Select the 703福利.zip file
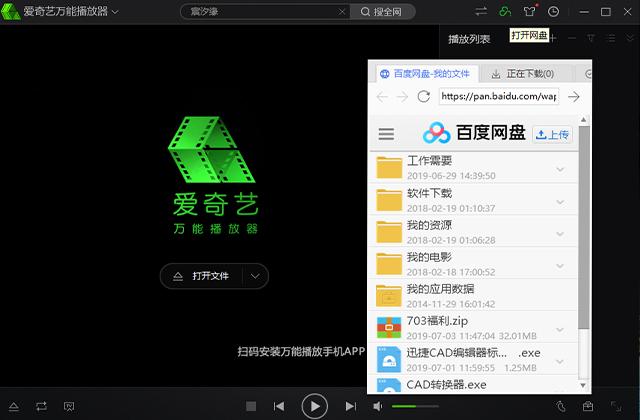This screenshot has height=420, width=640. (473, 327)
